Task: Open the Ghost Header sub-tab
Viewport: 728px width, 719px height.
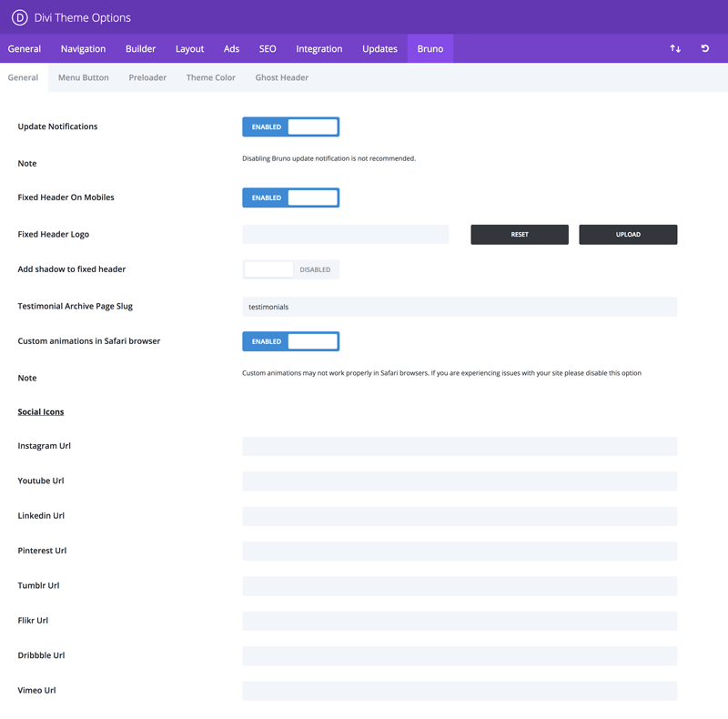Action: [x=282, y=77]
